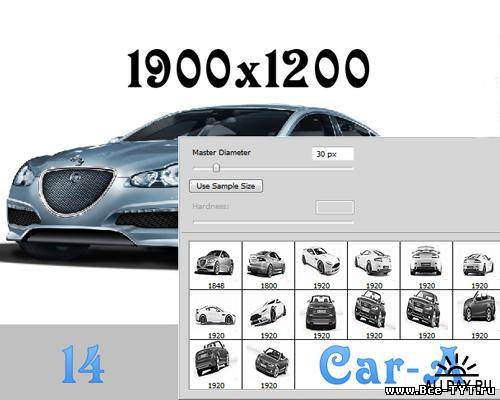Pick the dark cabriolet brush at end of second row

pyautogui.click(x=477, y=315)
